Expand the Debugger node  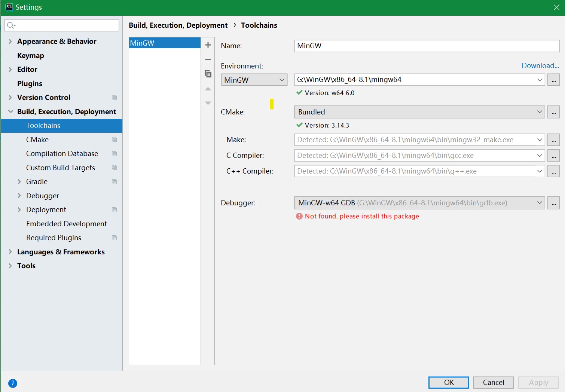pyautogui.click(x=19, y=196)
